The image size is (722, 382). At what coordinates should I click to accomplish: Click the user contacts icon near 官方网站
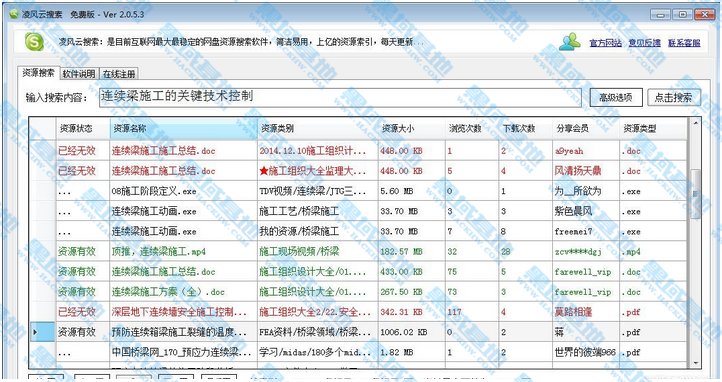click(x=570, y=42)
